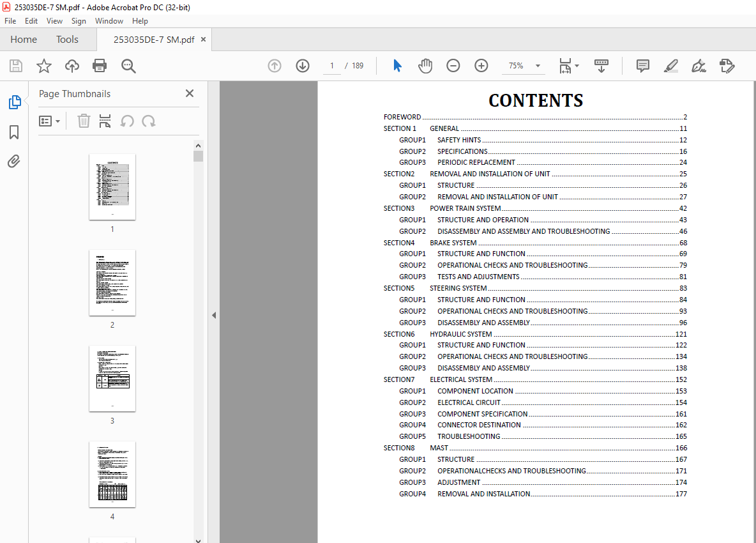Zoom out with the minus icon

click(453, 66)
